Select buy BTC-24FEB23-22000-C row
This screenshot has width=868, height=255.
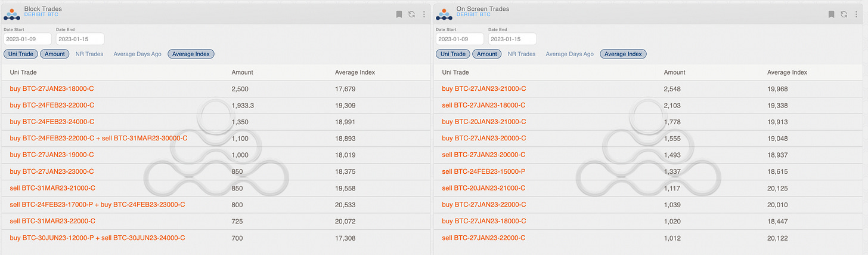point(215,105)
